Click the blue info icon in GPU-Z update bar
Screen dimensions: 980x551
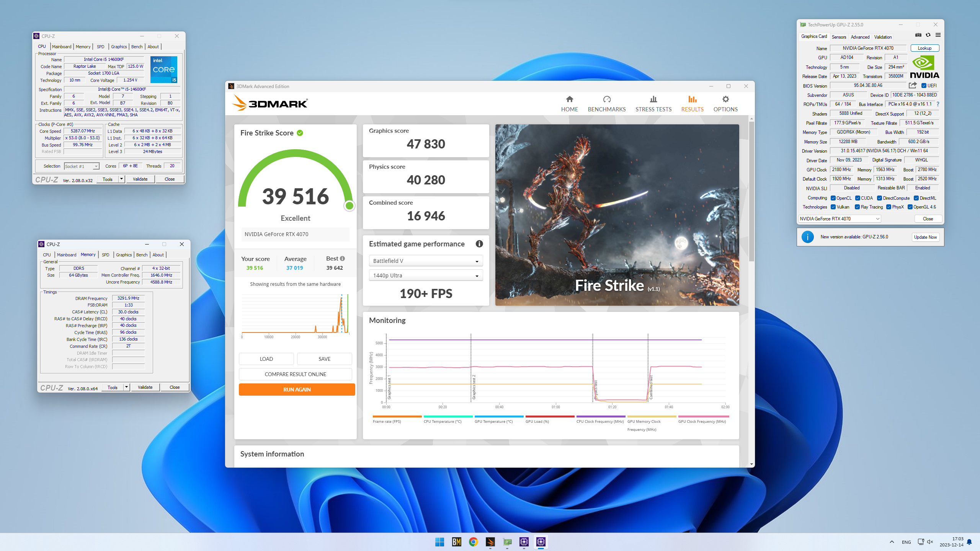[x=808, y=237]
